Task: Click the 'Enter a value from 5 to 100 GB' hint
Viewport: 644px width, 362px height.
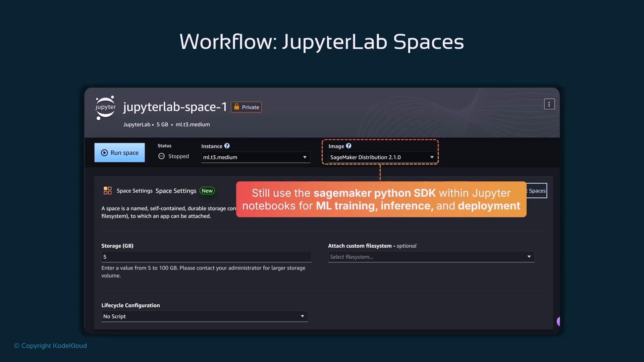Action: pyautogui.click(x=203, y=272)
